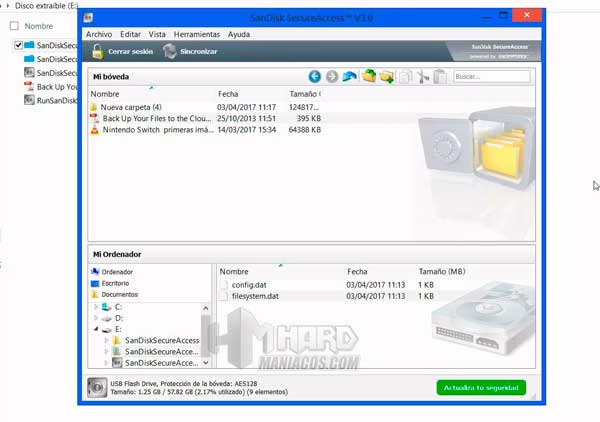Expand the second SanDiskSecureAcce... node

(106, 351)
